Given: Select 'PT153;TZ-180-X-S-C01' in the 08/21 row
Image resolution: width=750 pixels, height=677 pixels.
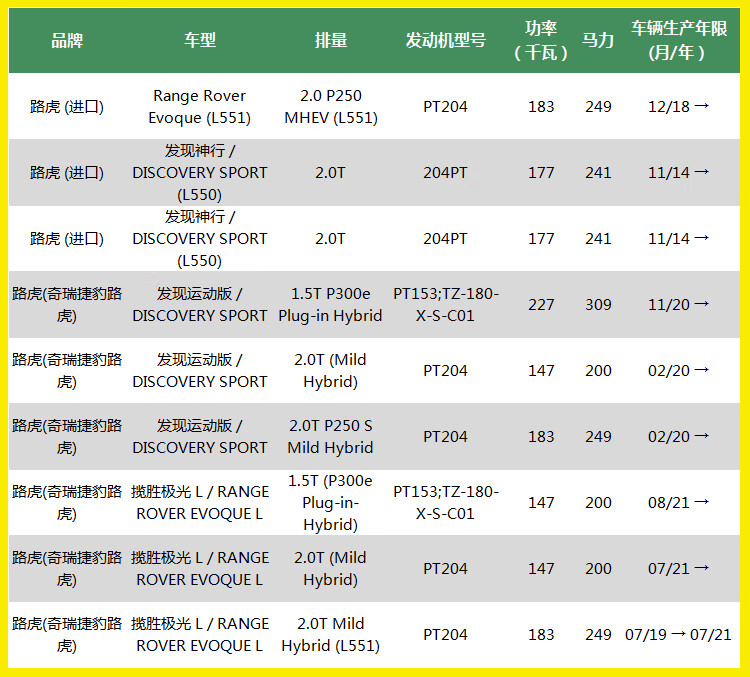Looking at the screenshot, I should (x=445, y=503).
